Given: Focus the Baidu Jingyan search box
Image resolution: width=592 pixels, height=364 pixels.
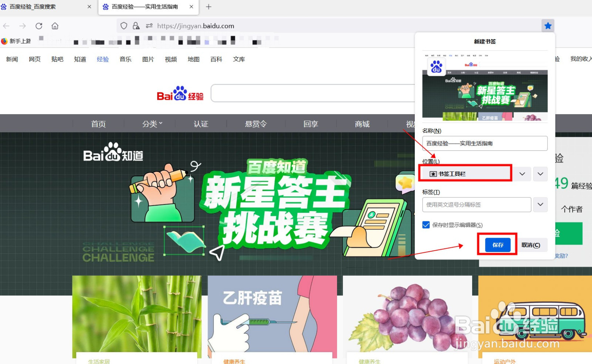Looking at the screenshot, I should (x=313, y=93).
